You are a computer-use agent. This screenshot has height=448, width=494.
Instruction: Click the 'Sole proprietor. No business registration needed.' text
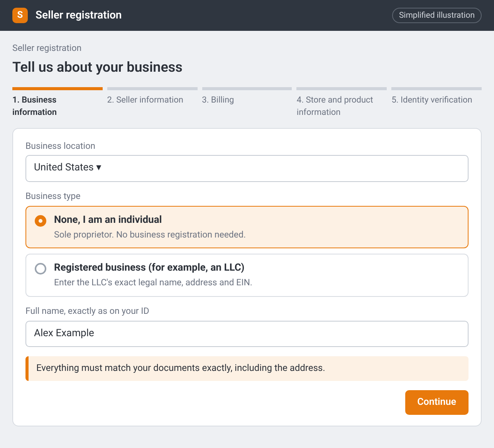(x=150, y=234)
